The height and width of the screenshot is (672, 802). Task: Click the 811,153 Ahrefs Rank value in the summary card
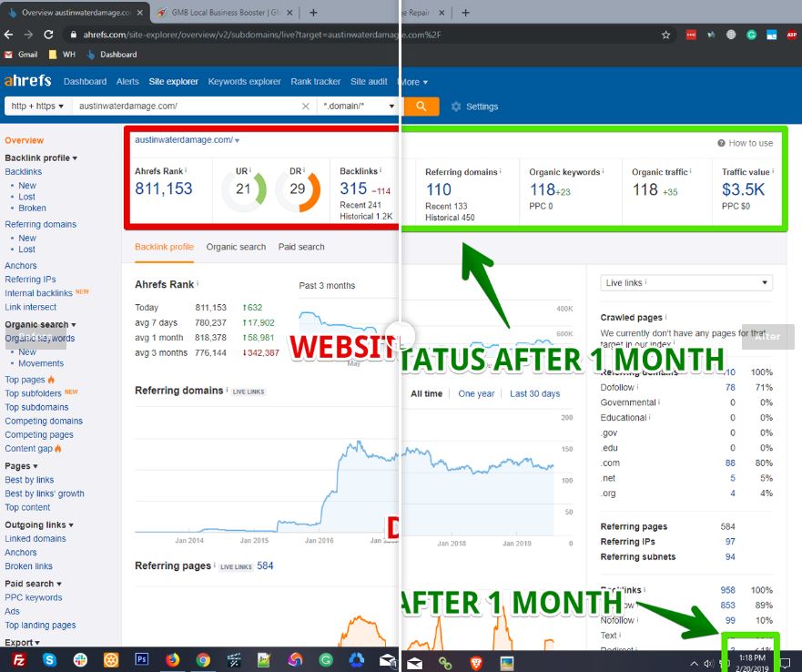164,188
